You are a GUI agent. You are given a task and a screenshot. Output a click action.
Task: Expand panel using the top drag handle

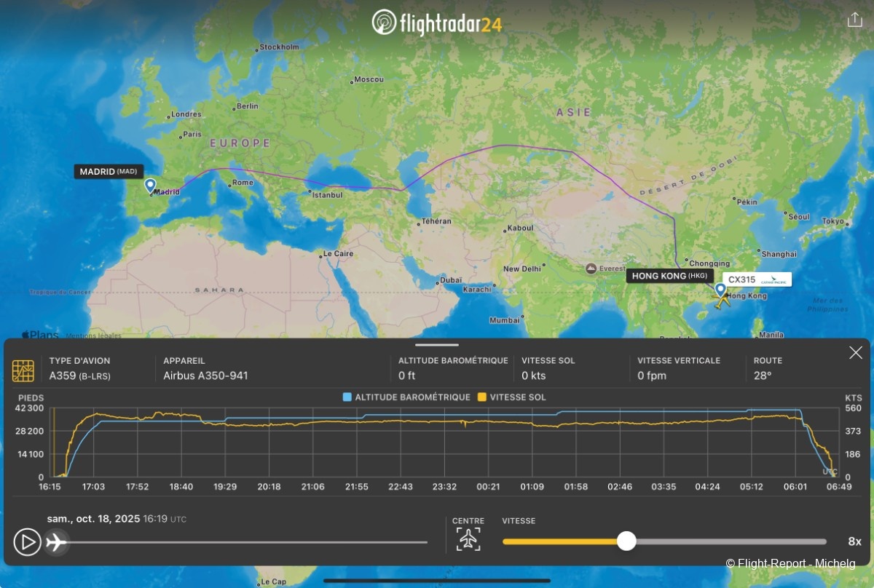[x=437, y=344]
